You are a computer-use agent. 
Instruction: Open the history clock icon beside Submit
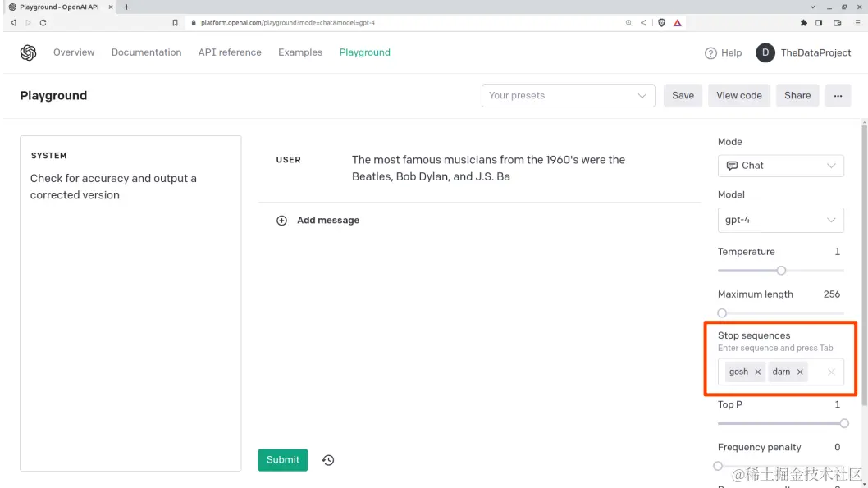click(328, 460)
